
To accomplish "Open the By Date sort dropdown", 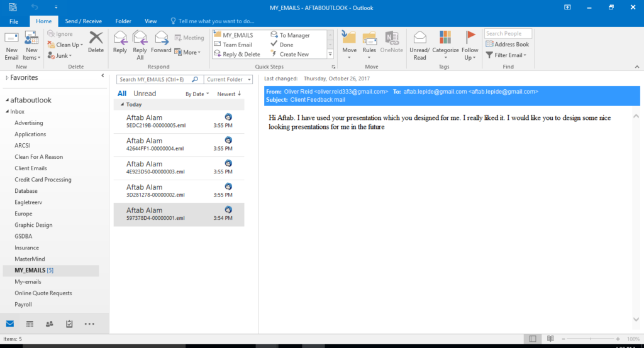I will [197, 94].
